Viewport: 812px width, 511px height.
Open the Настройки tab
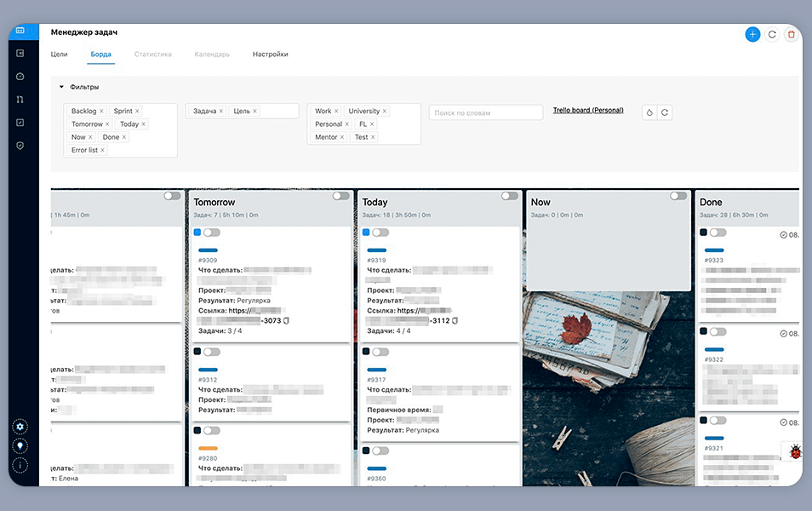point(271,54)
